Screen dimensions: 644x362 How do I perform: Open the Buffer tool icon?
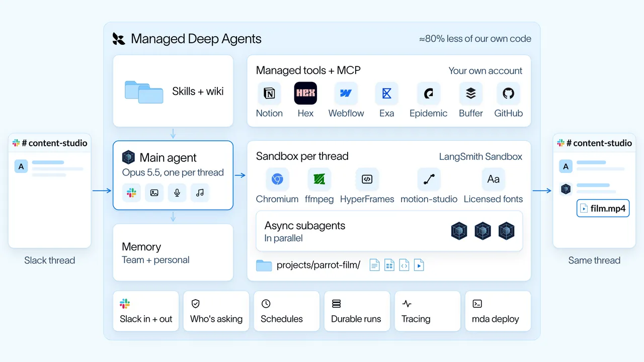(x=471, y=93)
